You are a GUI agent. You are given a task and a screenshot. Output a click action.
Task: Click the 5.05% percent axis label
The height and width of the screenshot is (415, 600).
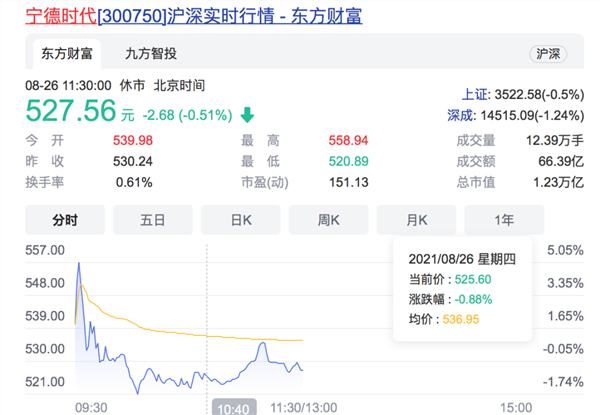565,251
